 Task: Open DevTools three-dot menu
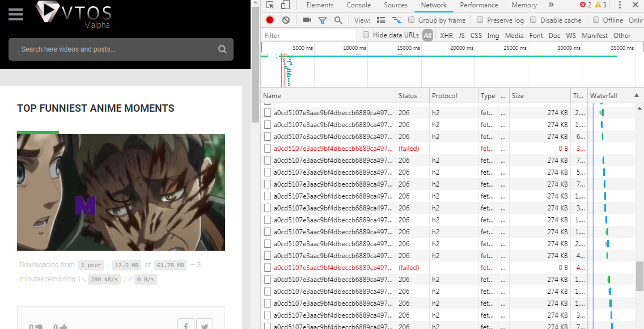pos(620,5)
